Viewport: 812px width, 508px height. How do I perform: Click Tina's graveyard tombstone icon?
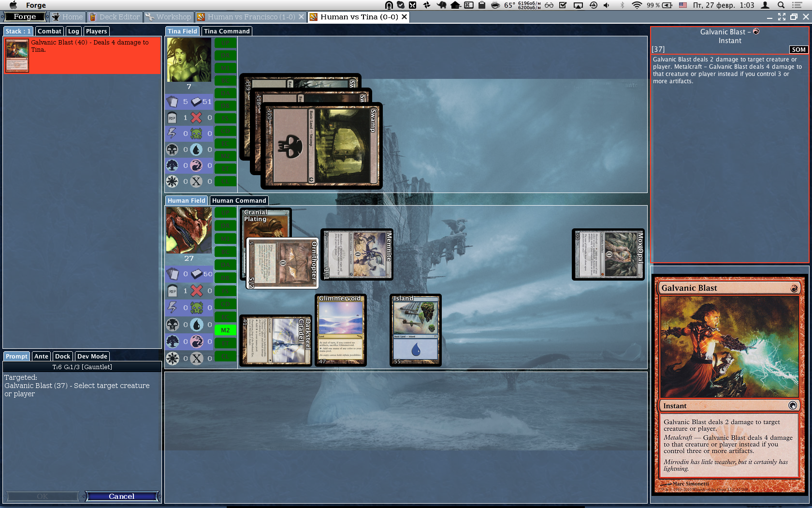coord(172,118)
